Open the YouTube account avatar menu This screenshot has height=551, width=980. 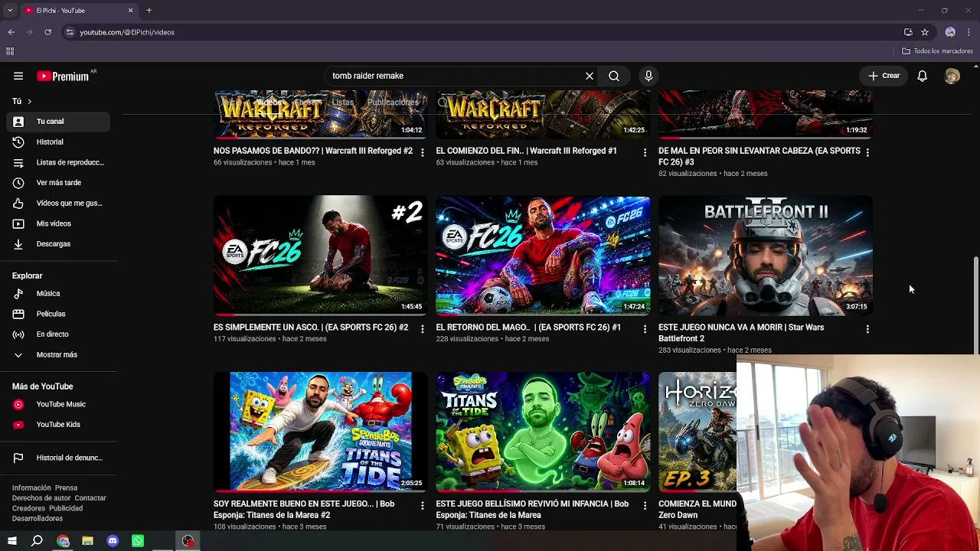point(952,76)
